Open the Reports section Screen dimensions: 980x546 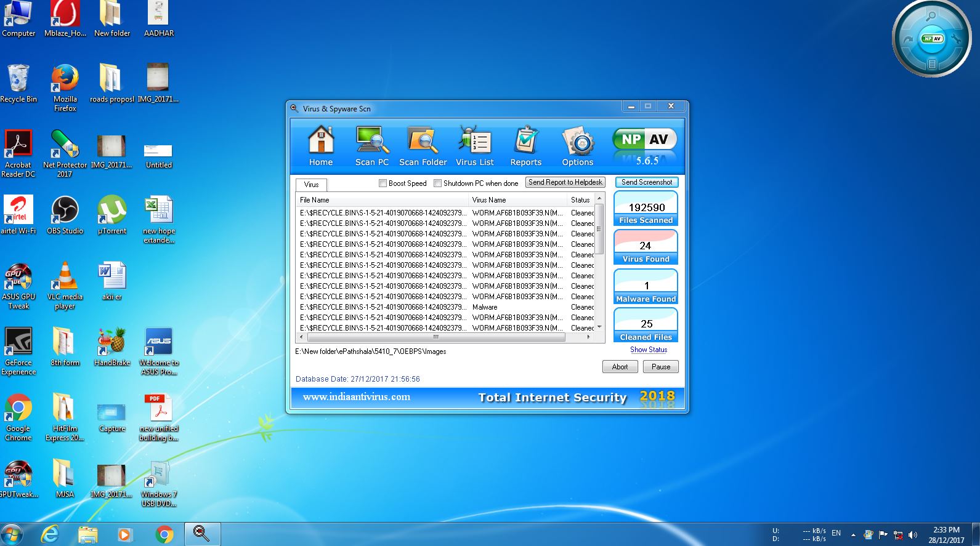point(526,147)
